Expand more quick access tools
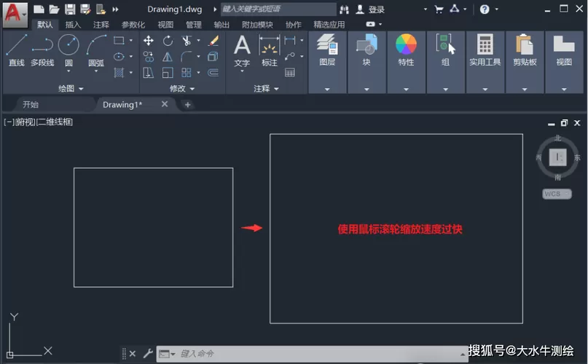This screenshot has width=588, height=364. click(x=116, y=9)
